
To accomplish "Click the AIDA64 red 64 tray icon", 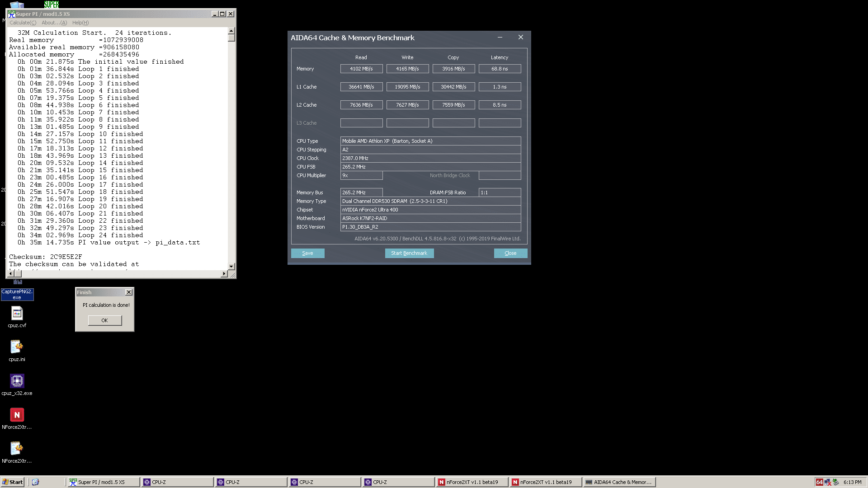I will [x=819, y=482].
